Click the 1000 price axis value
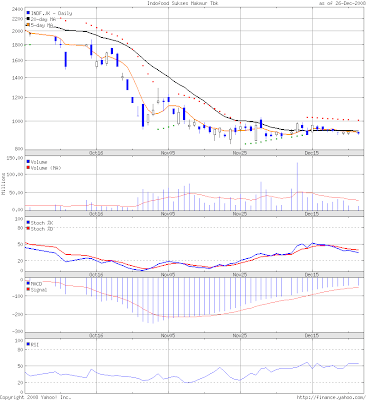366x400 pixels. (18, 121)
